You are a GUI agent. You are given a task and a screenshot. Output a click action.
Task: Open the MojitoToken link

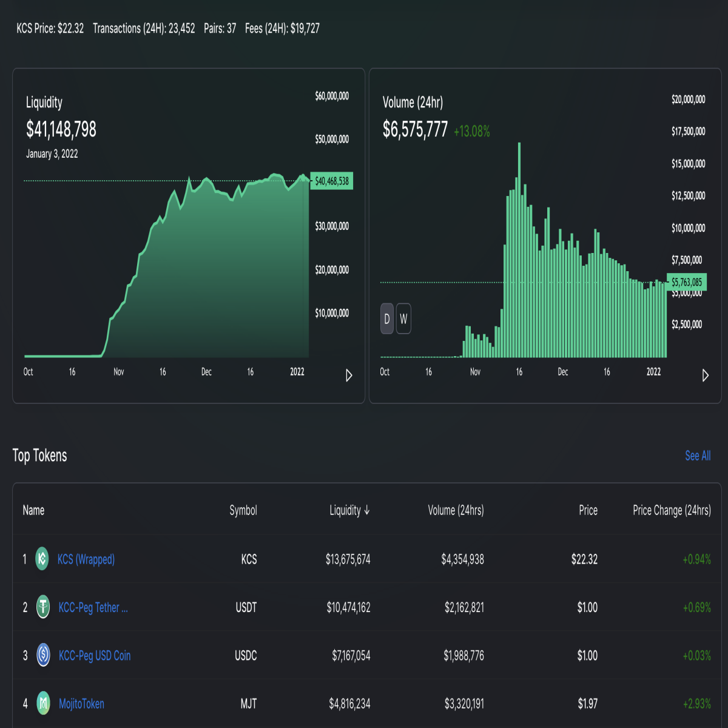click(81, 704)
